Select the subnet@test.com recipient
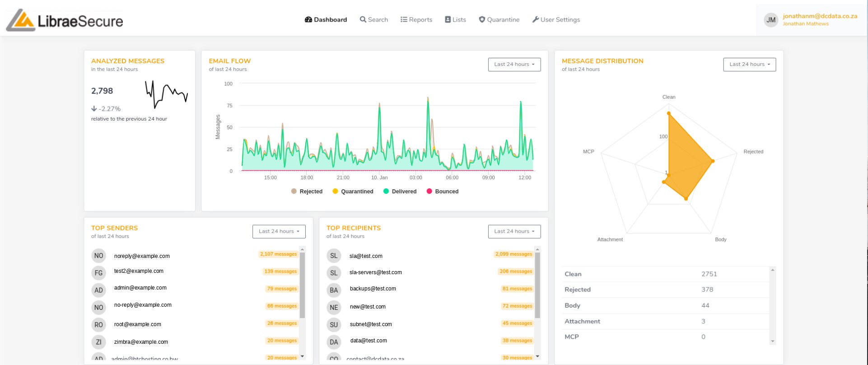 [x=371, y=324]
